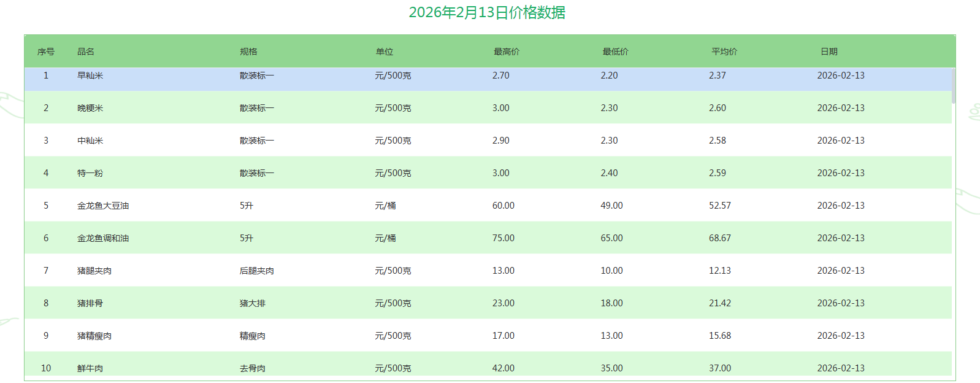The height and width of the screenshot is (383, 980).
Task: Click the 品名 column header
Action: pyautogui.click(x=86, y=52)
